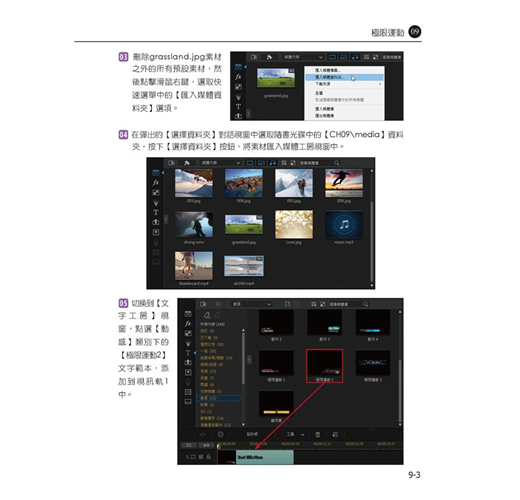This screenshot has width=520, height=500.
Task: Toggle the enable checkbox on video track 1
Action: [x=201, y=457]
